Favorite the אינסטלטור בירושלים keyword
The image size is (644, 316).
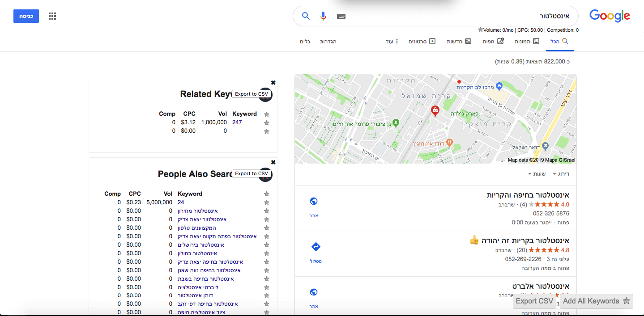pyautogui.click(x=267, y=245)
